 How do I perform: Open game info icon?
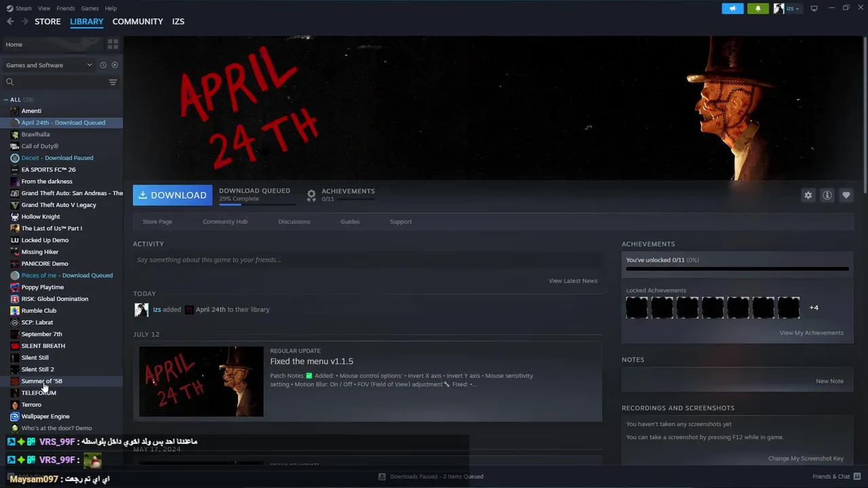[827, 195]
